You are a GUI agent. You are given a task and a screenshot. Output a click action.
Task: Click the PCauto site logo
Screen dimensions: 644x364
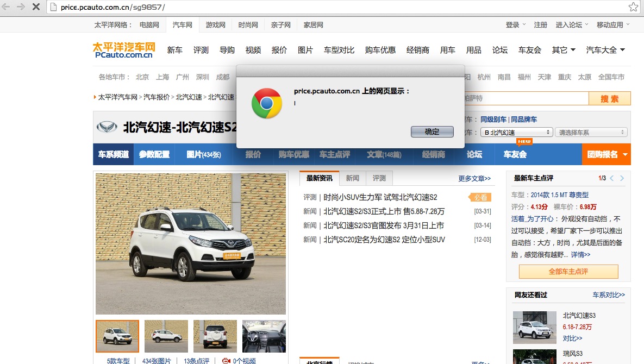point(123,50)
